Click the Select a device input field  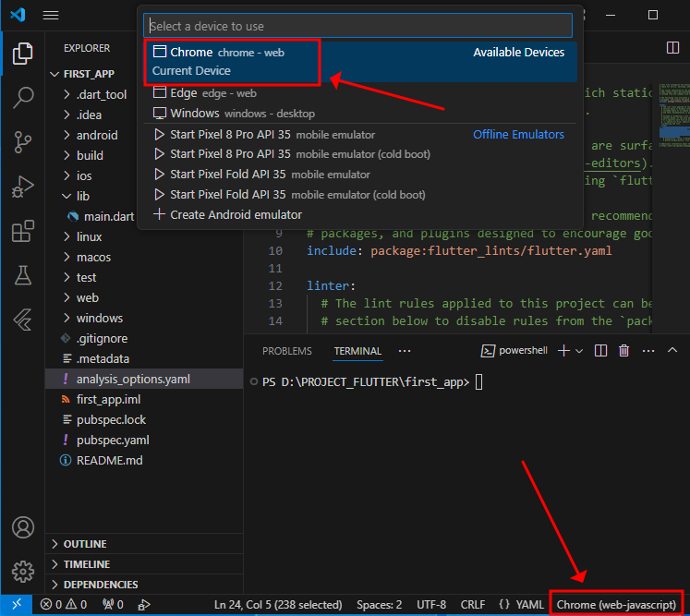tap(357, 26)
